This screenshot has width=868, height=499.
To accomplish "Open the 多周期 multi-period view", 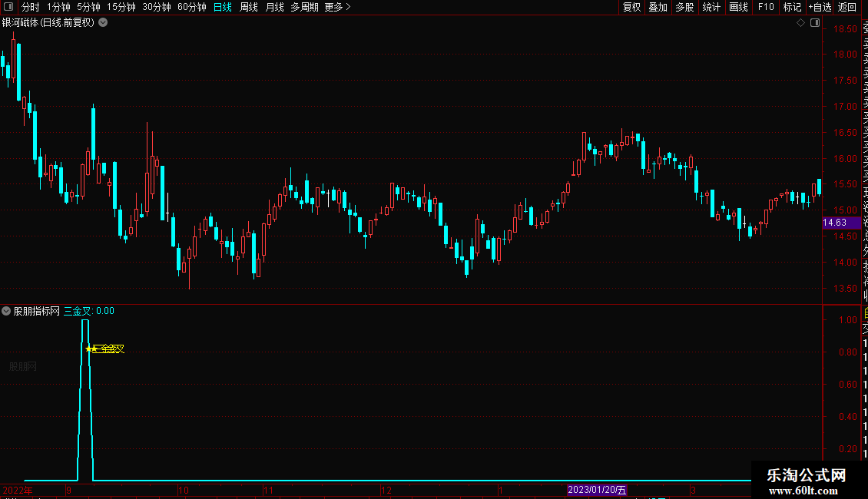I will [x=304, y=7].
